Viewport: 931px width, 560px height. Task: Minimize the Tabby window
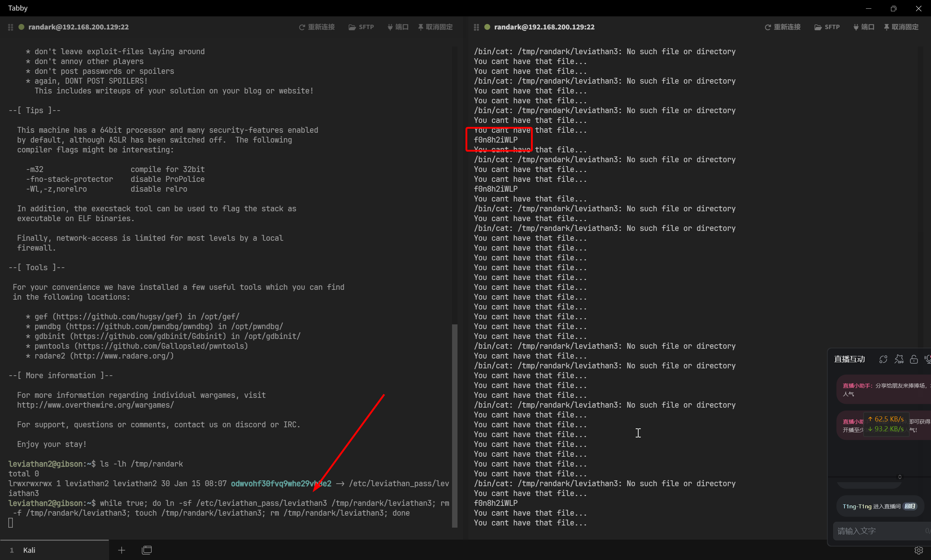coord(868,8)
